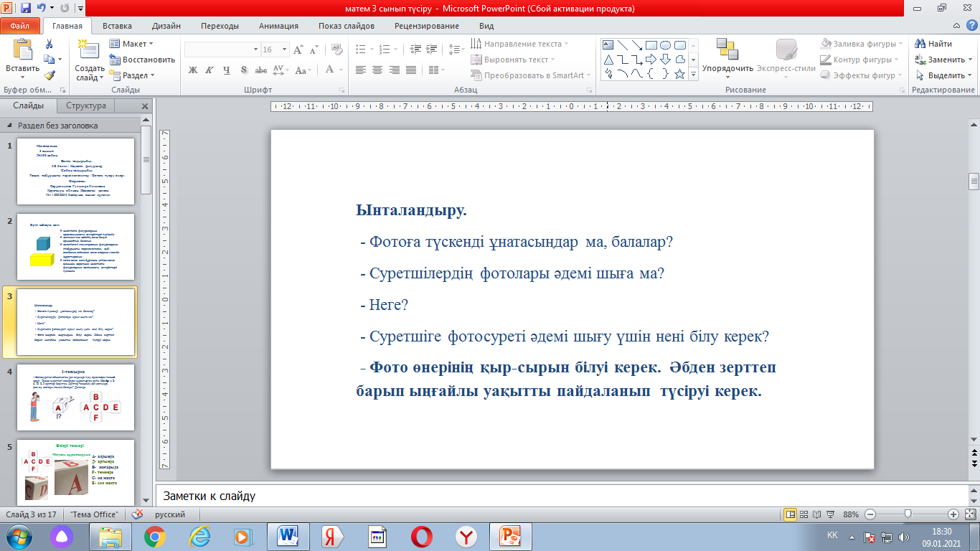The width and height of the screenshot is (980, 551).
Task: Click the Format Painter brush icon
Action: click(x=49, y=75)
